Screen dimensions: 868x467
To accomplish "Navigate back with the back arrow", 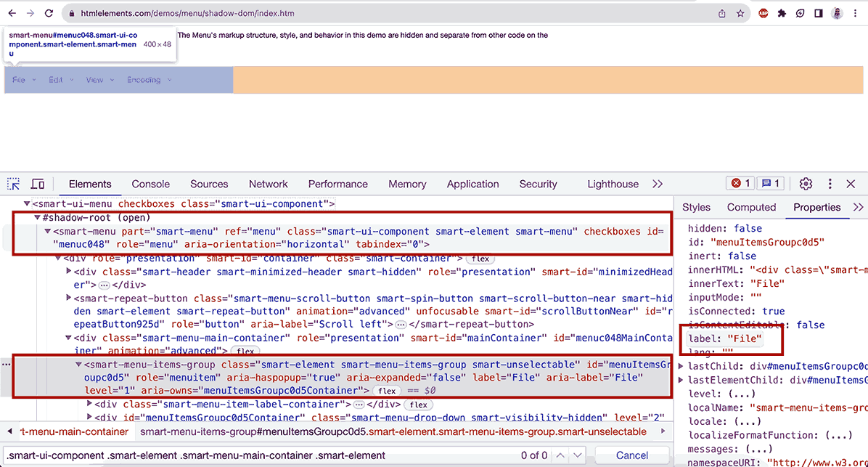I will [x=13, y=12].
